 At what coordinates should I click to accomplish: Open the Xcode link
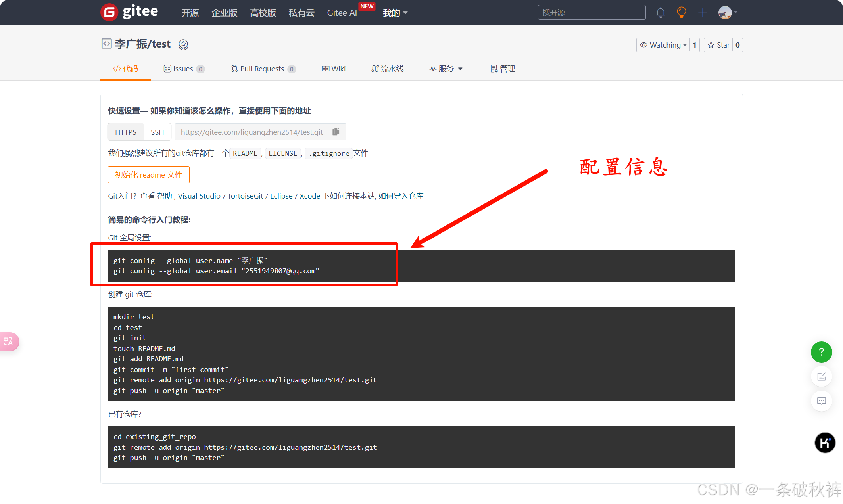coord(310,196)
